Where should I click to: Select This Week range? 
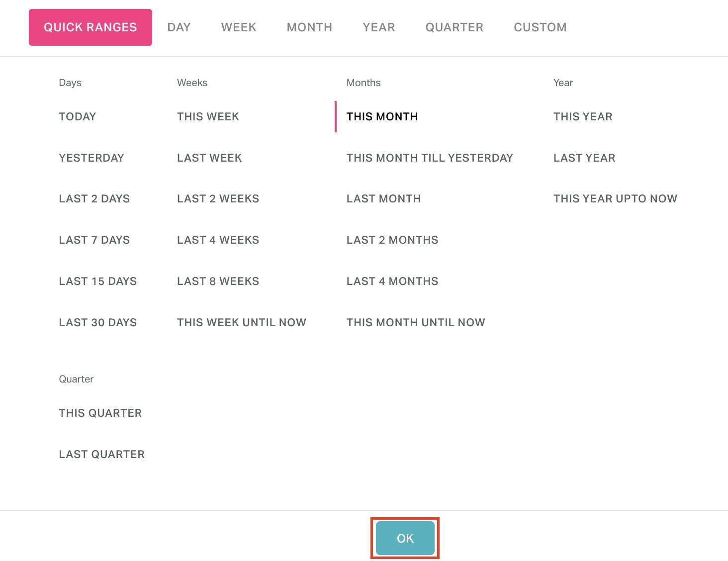pos(208,116)
